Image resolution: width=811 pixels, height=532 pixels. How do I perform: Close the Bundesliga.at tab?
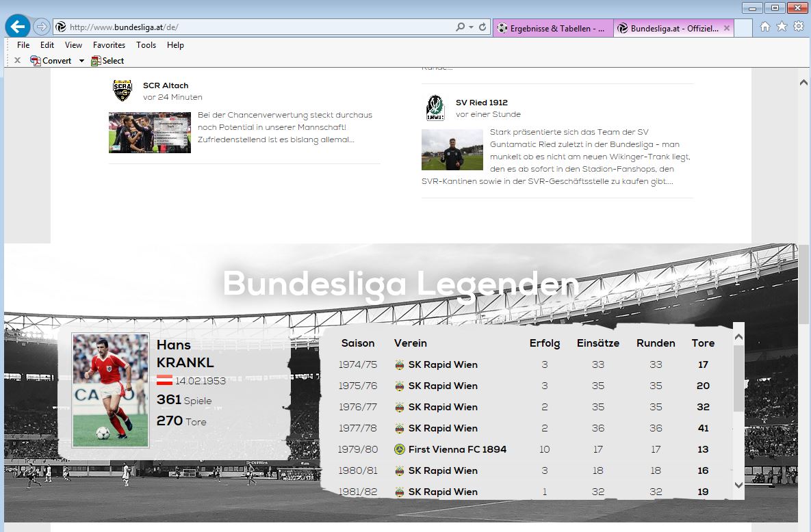(727, 29)
